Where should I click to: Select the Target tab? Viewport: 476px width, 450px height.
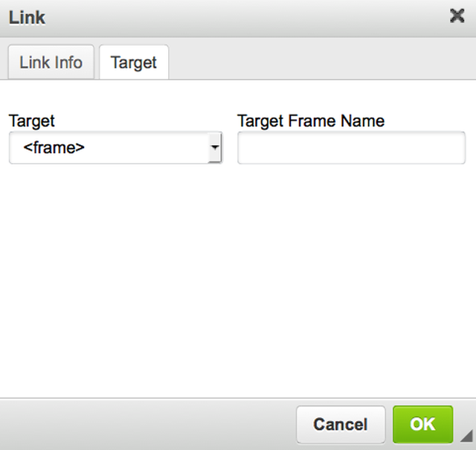point(134,62)
